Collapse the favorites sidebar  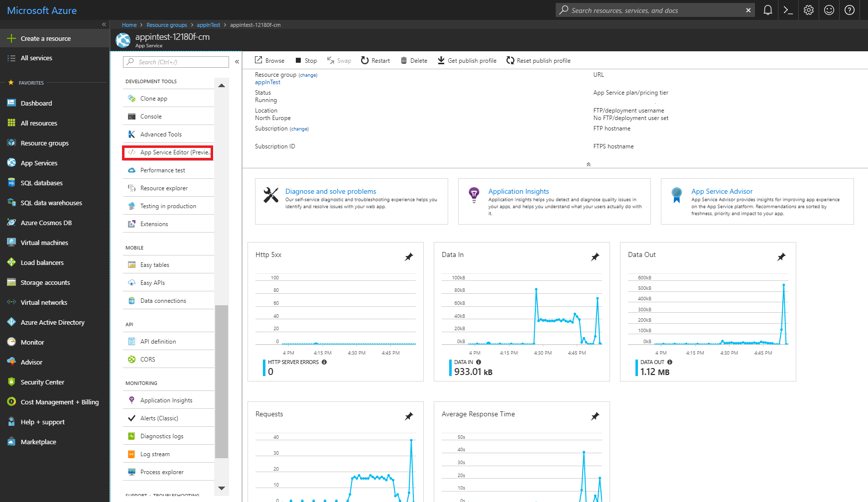pyautogui.click(x=104, y=24)
